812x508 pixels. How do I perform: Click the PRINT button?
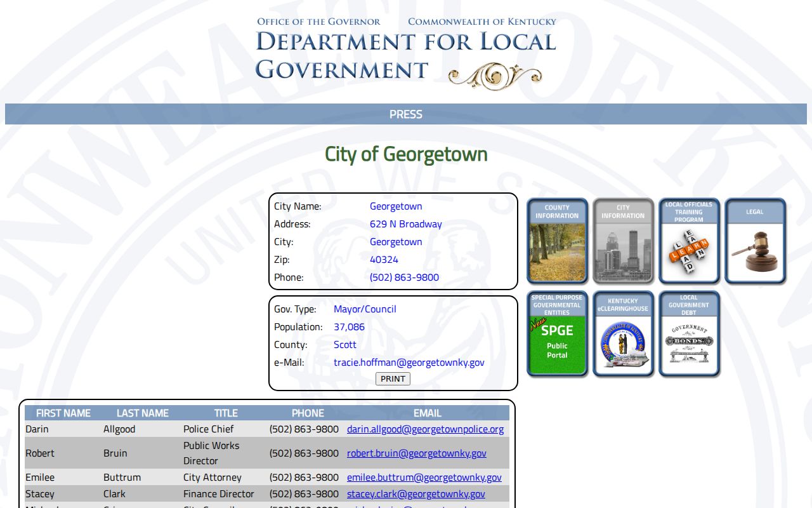(393, 378)
